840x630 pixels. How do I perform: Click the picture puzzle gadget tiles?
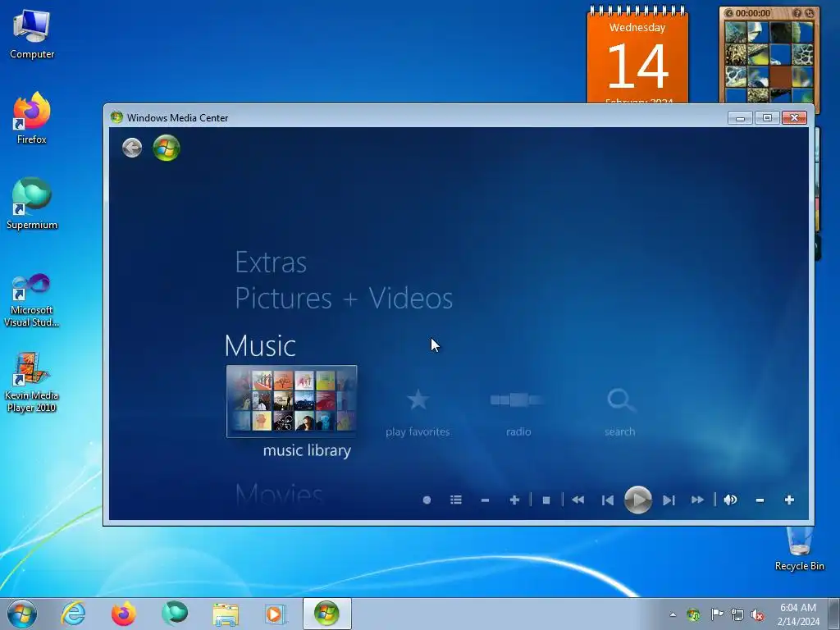pyautogui.click(x=769, y=61)
